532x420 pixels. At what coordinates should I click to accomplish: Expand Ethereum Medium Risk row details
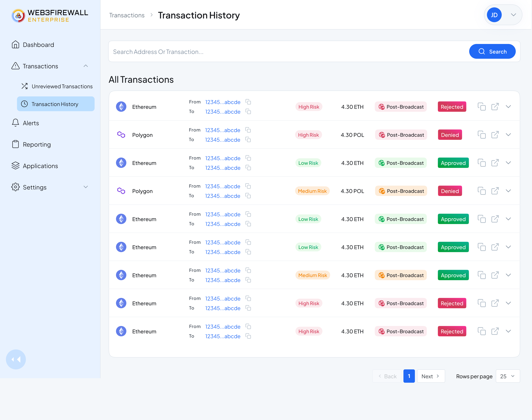(x=508, y=275)
